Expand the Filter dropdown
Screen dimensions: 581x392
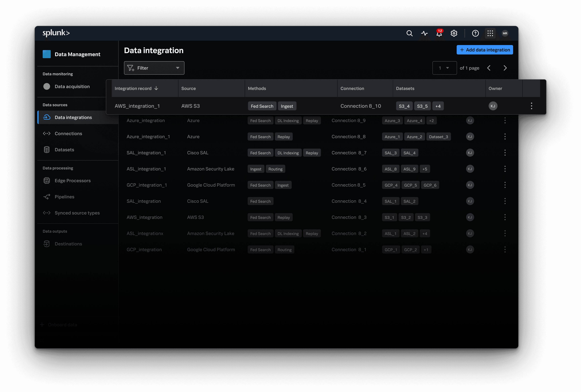pos(154,68)
